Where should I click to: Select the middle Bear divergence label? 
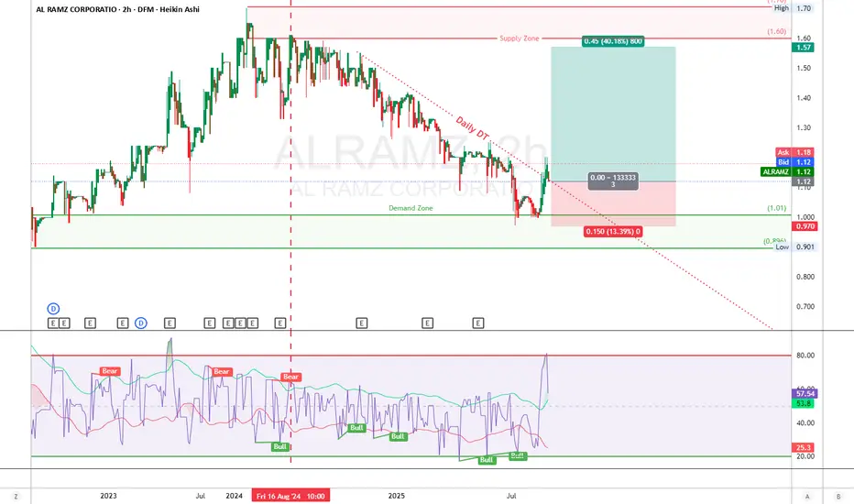[221, 372]
